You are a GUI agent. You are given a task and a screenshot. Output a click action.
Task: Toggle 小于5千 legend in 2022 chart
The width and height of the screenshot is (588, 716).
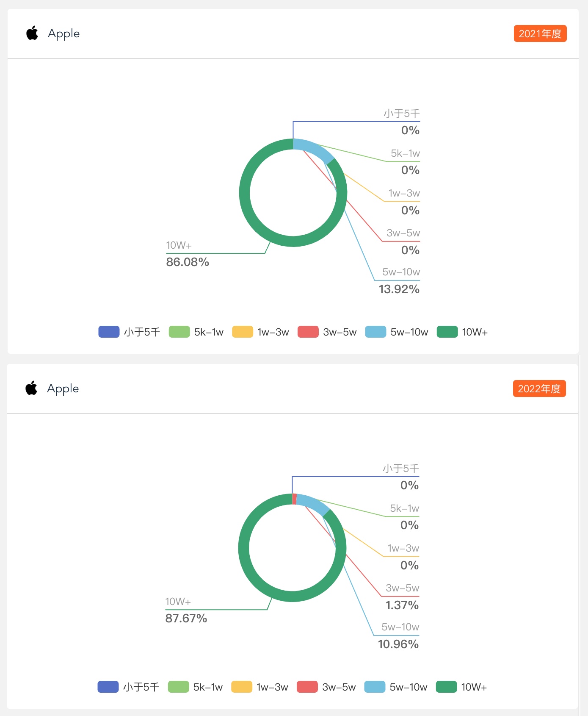[128, 687]
